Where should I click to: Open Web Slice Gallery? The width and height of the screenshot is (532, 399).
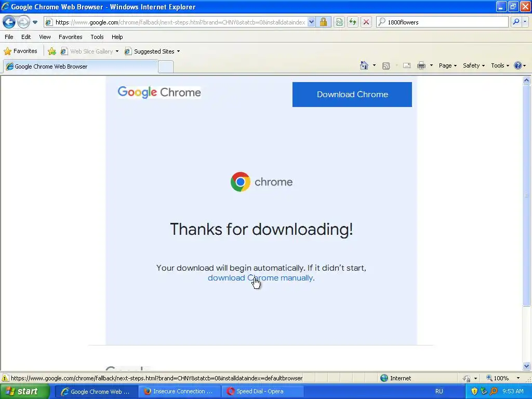[x=89, y=51]
